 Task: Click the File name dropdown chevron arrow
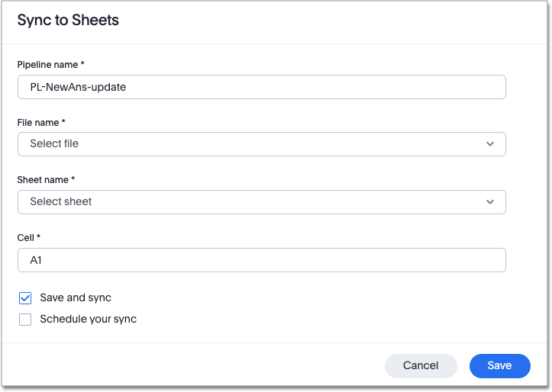click(489, 144)
